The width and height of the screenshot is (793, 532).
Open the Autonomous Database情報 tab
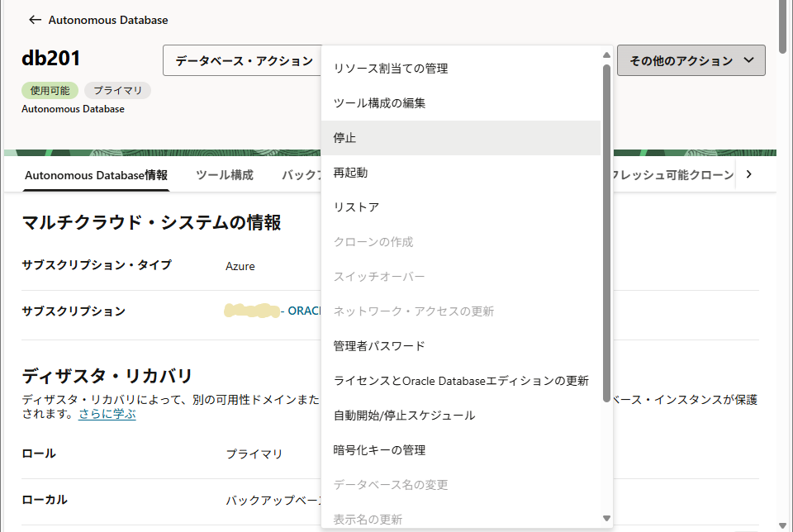click(96, 175)
